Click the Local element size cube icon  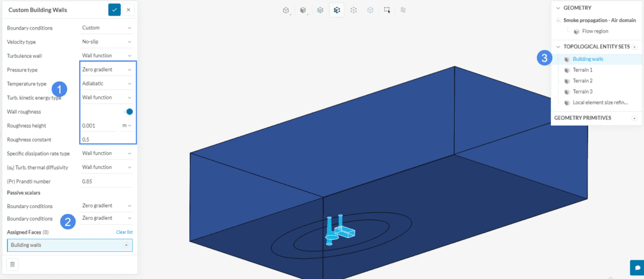(x=567, y=102)
